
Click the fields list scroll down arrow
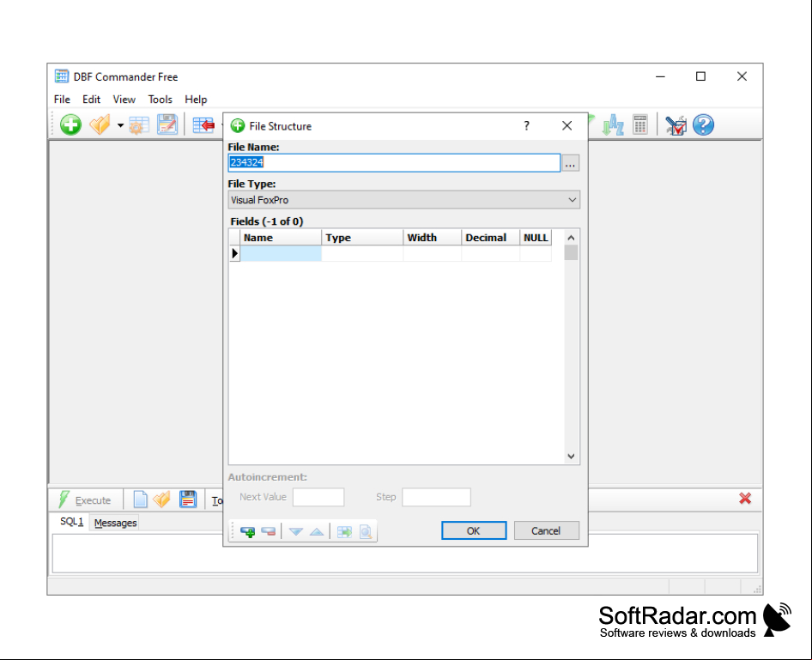(x=571, y=456)
